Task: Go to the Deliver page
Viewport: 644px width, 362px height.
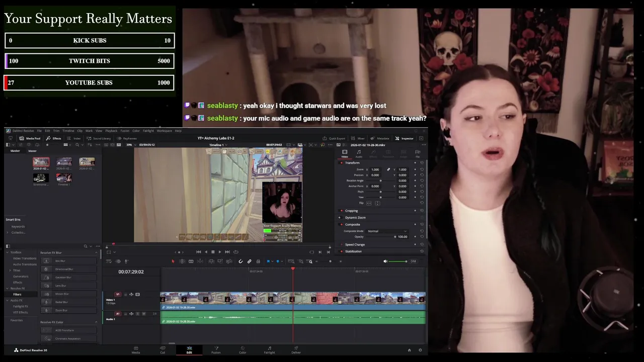Action: point(296,349)
